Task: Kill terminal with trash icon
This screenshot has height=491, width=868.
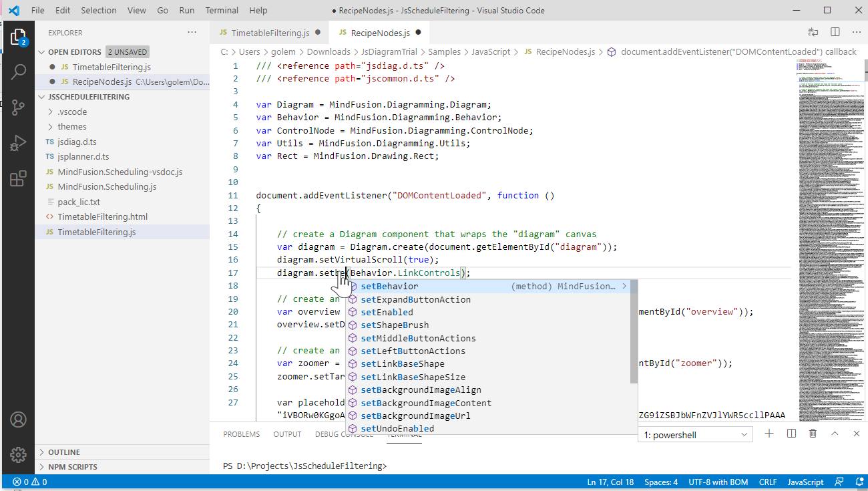Action: pos(813,434)
